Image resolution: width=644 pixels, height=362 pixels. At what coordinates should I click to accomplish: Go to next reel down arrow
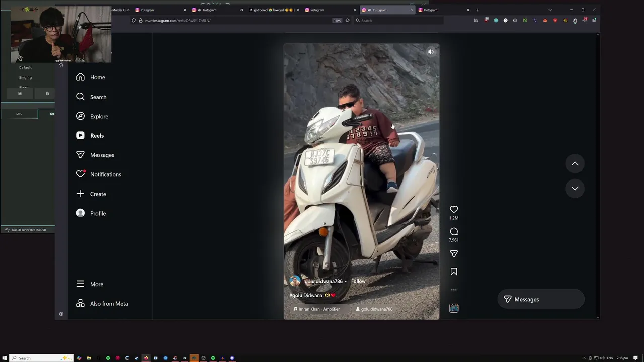[575, 188]
